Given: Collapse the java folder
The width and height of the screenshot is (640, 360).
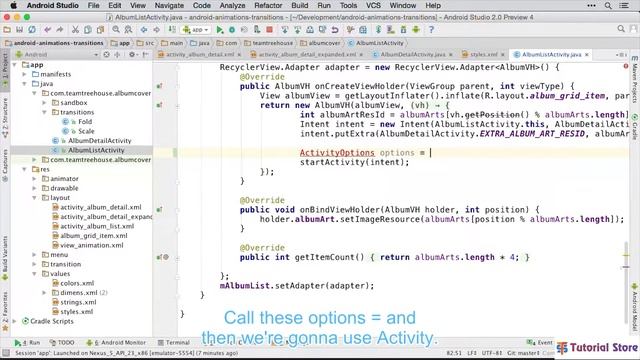Looking at the screenshot, I should point(24,84).
